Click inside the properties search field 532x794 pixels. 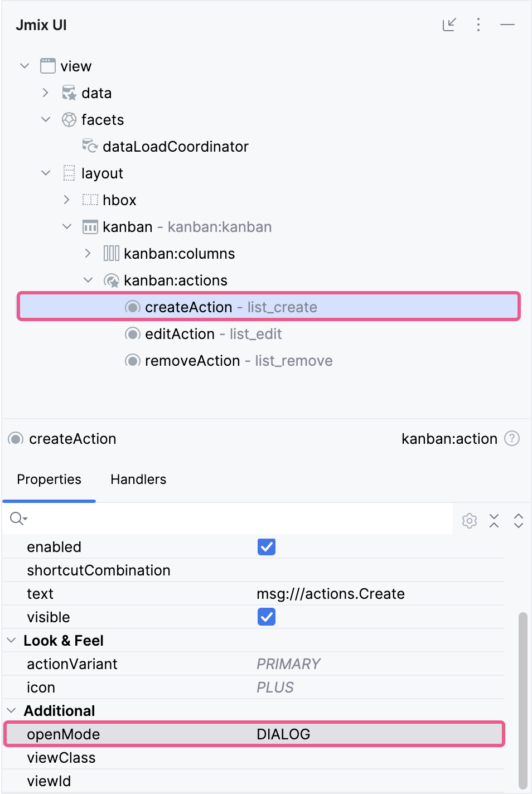[167, 519]
